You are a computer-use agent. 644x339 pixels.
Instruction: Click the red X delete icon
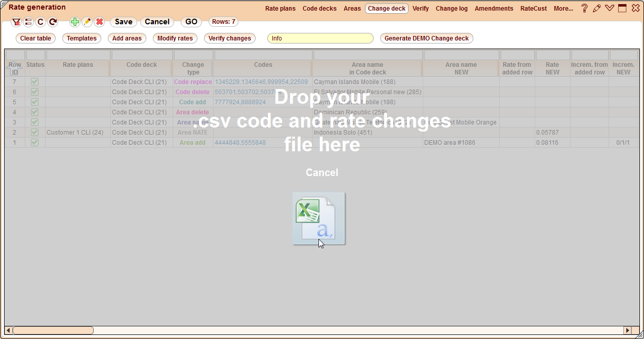click(98, 22)
